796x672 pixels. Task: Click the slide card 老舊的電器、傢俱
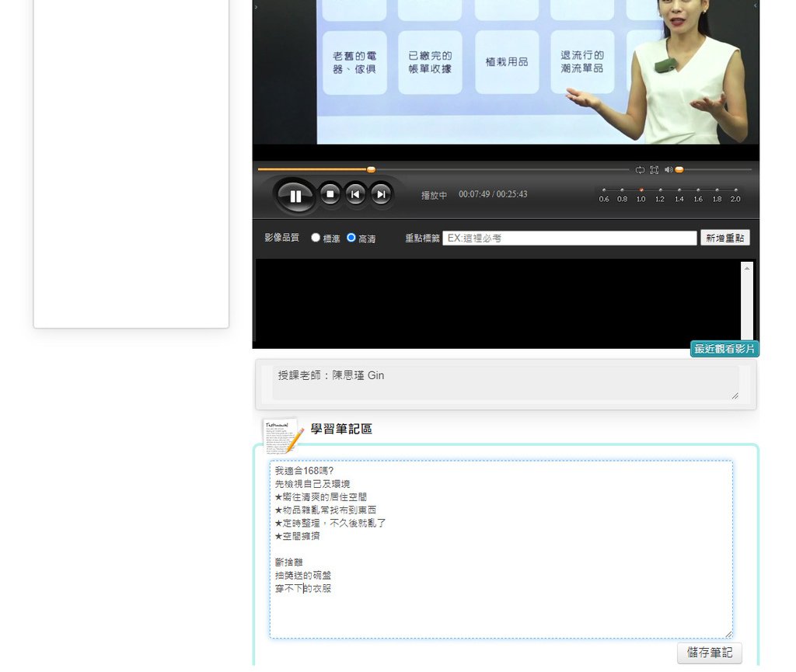[354, 62]
